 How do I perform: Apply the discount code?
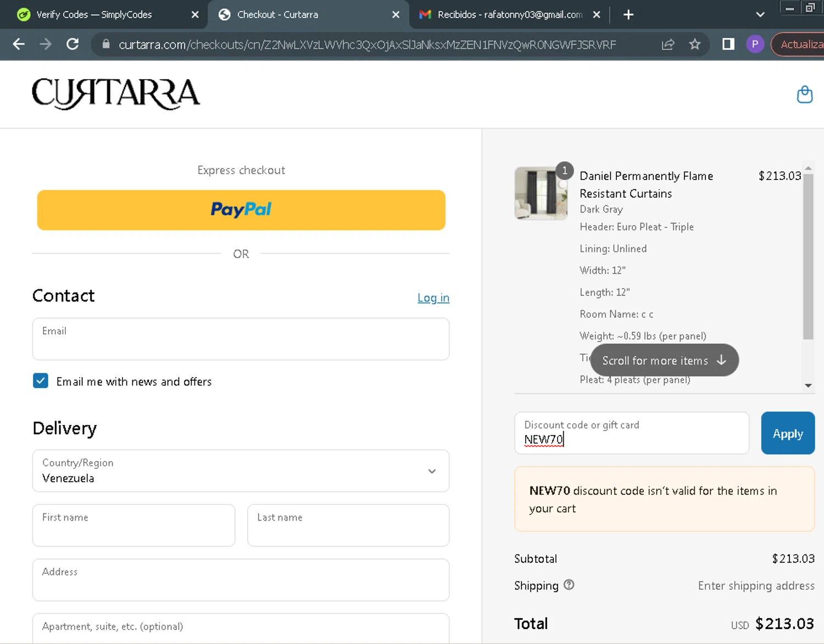coord(788,433)
